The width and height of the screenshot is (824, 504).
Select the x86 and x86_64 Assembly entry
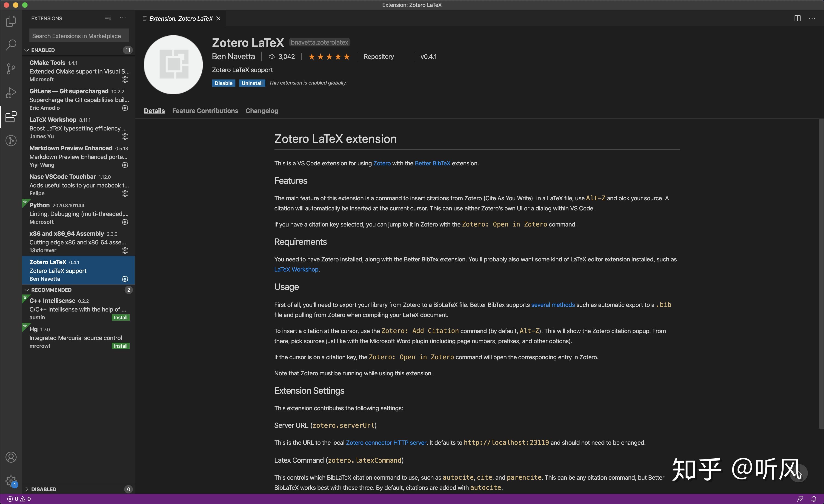[78, 242]
